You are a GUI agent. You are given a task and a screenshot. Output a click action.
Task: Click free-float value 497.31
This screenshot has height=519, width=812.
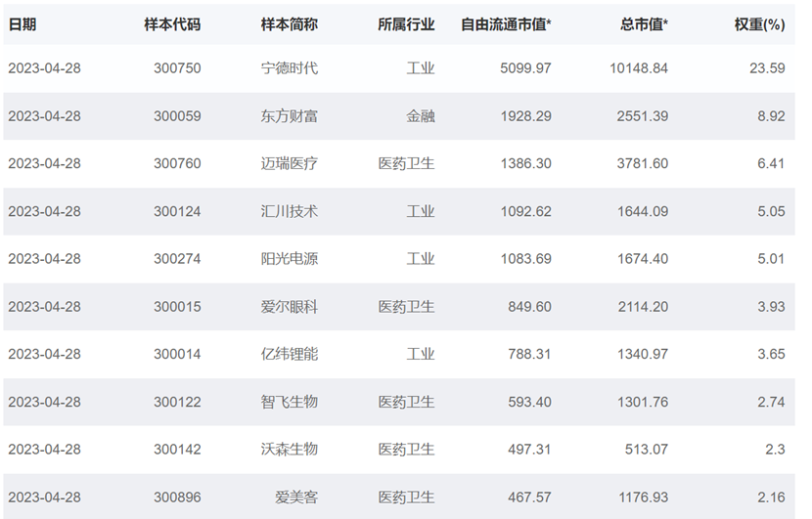529,450
